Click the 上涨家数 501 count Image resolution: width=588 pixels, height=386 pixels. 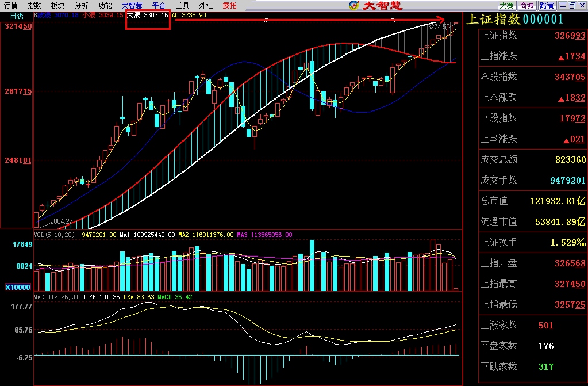pyautogui.click(x=545, y=326)
